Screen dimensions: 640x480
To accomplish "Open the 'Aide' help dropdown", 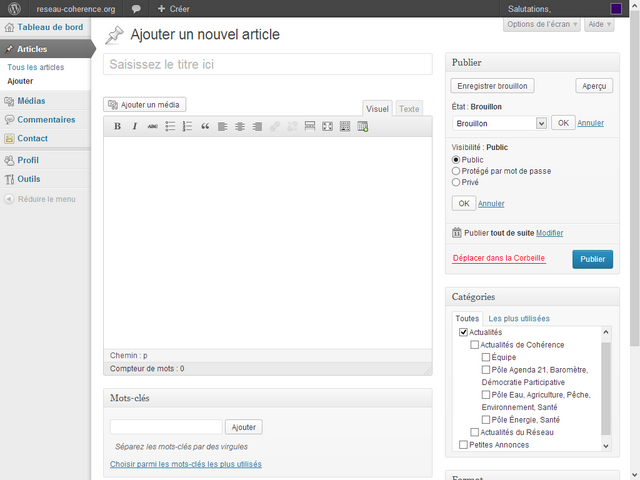I will coord(600,24).
